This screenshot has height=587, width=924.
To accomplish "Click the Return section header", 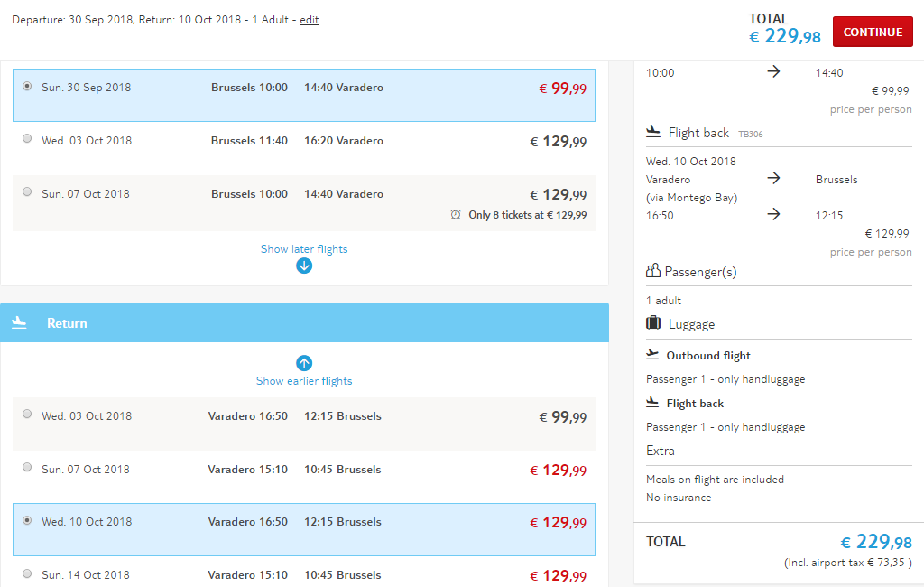I will (304, 322).
